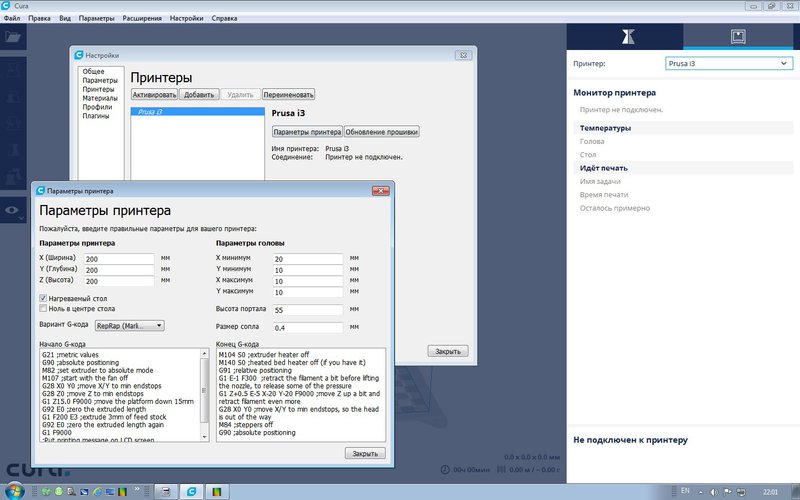Click the Размер сопла input field
This screenshot has height=500, width=800.
(x=307, y=328)
